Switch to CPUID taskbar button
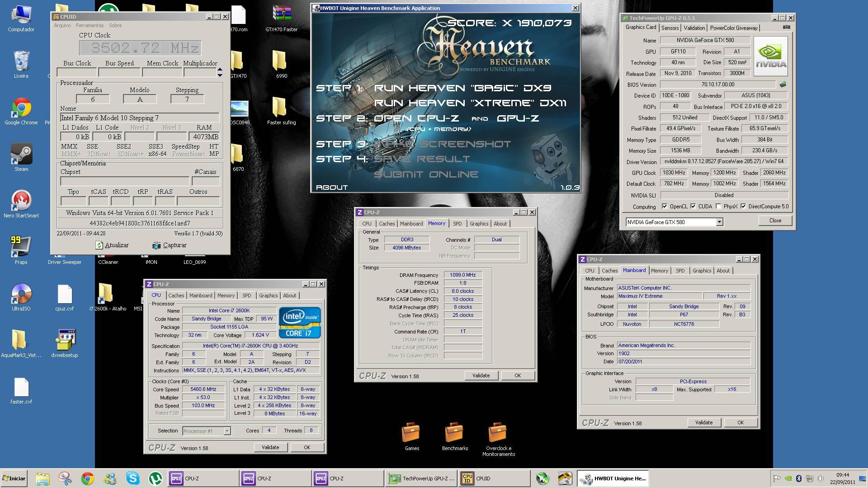Screen dimensions: 868x488 click(x=495, y=478)
